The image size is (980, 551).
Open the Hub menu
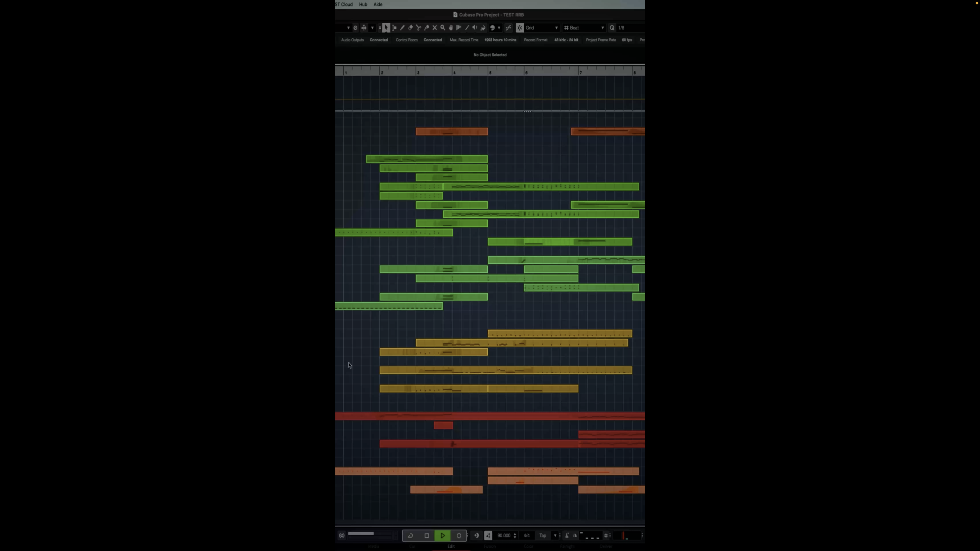tap(363, 4)
